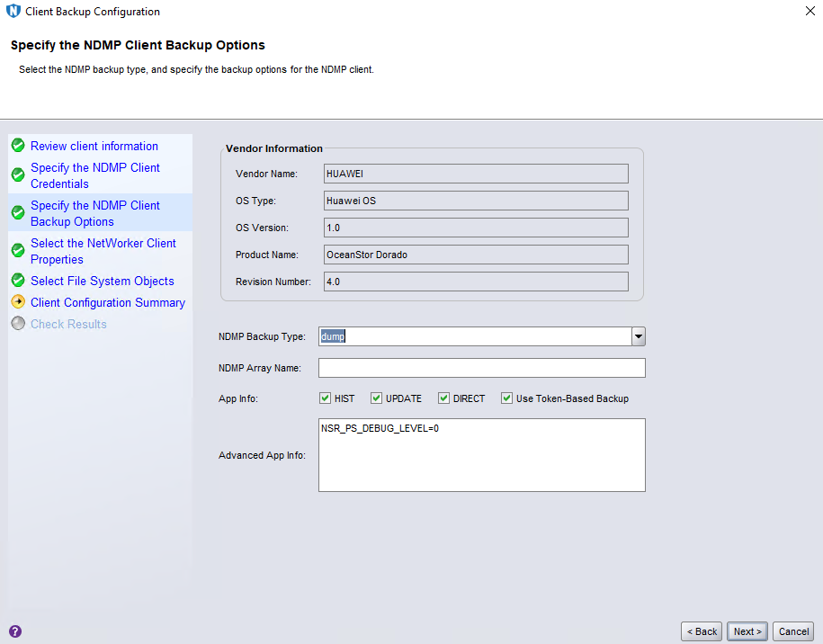Click the OS Type field showing Huawei OS
The image size is (823, 644).
point(476,201)
